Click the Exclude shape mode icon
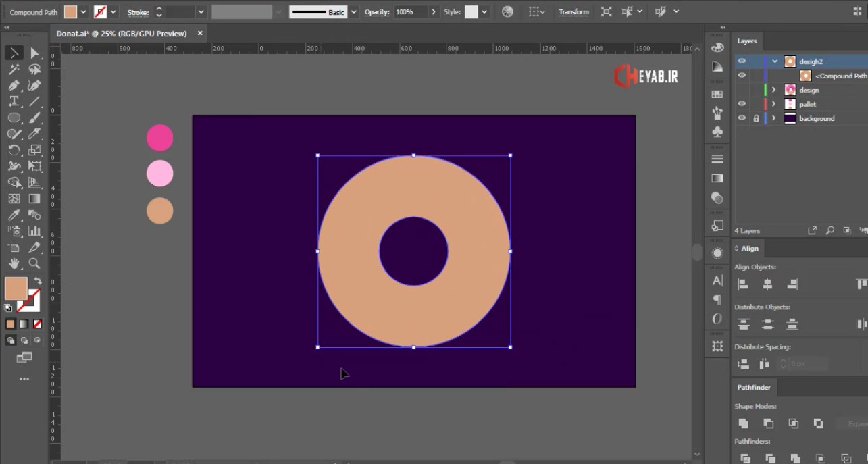This screenshot has height=464, width=868. tap(819, 423)
